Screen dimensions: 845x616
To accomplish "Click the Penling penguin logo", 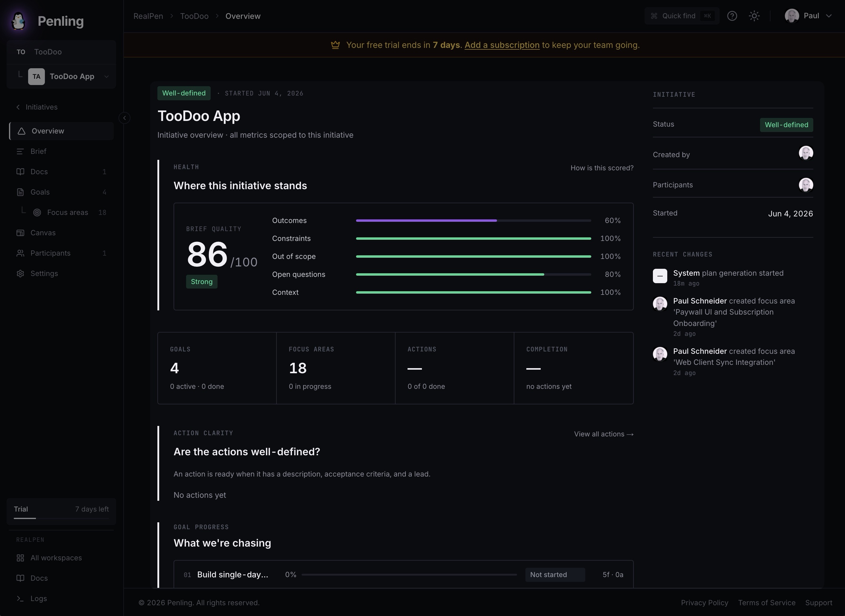I will (x=18, y=21).
